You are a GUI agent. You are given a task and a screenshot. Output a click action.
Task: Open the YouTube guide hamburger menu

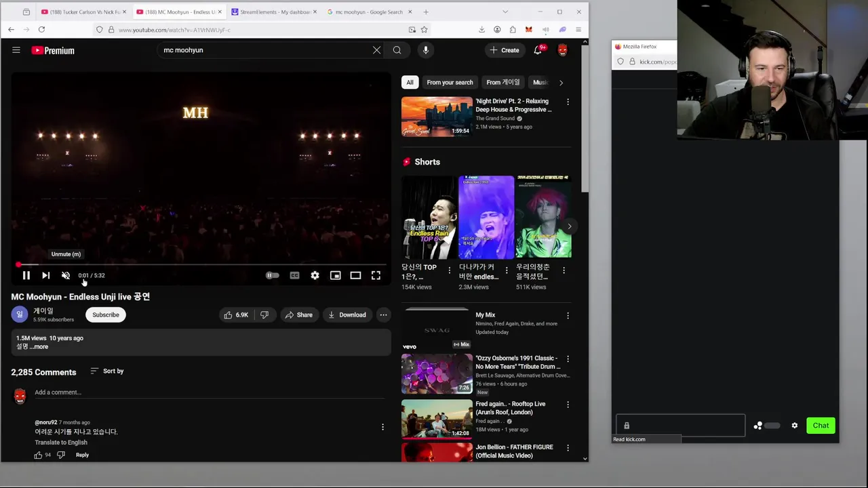pyautogui.click(x=16, y=50)
